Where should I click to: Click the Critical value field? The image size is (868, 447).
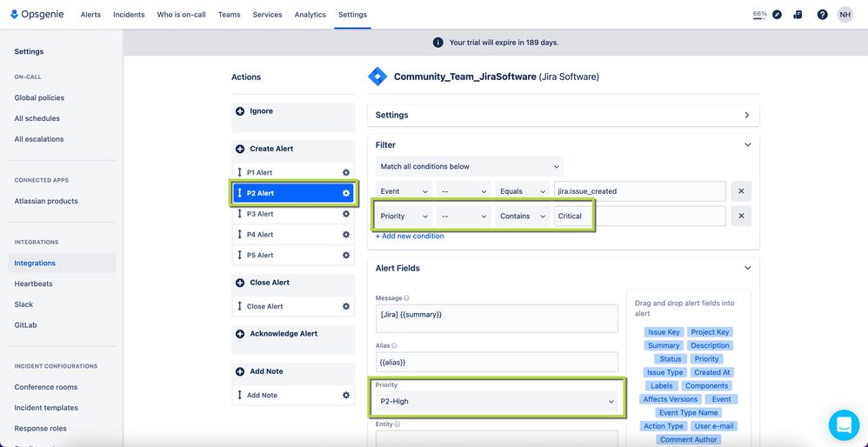pos(640,217)
